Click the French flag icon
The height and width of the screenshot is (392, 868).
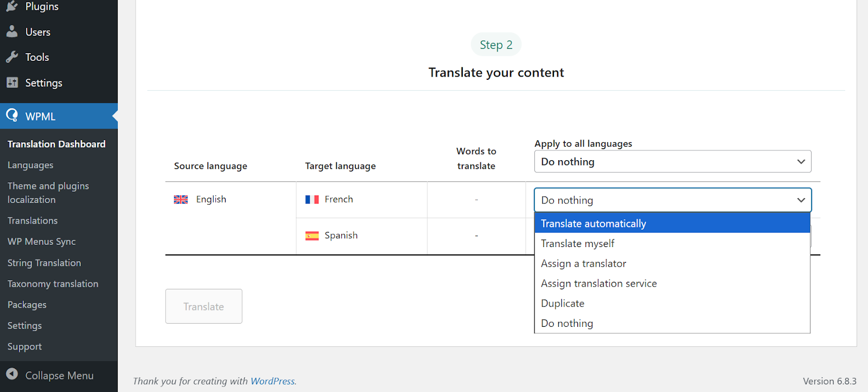(312, 200)
